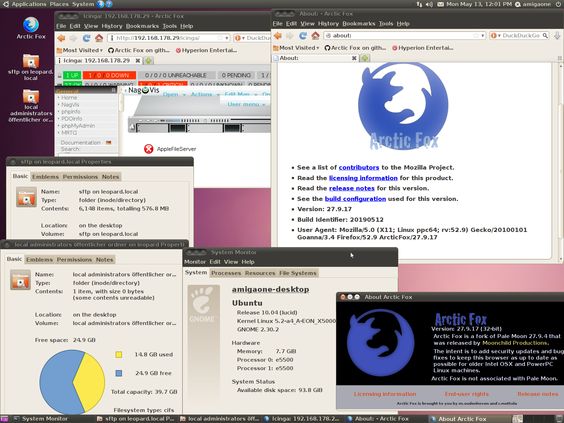564x423 pixels.
Task: Switch to File Systems tab in System Monitor
Action: [x=298, y=273]
